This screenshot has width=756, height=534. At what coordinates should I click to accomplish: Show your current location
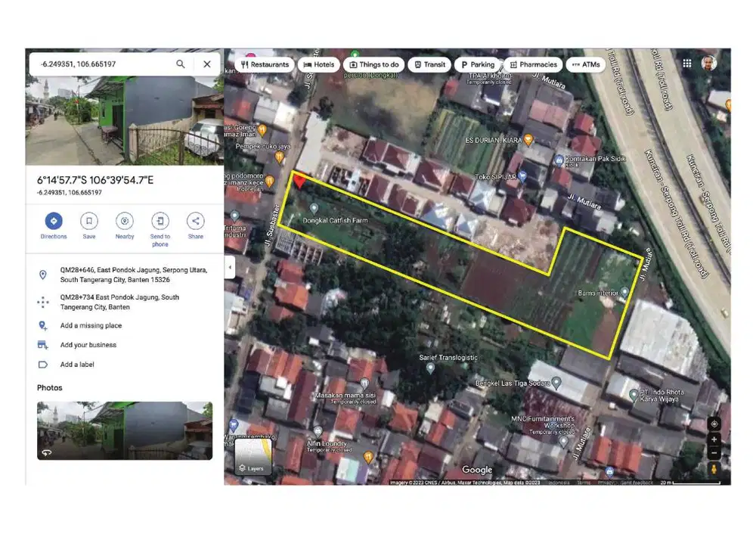(x=714, y=424)
